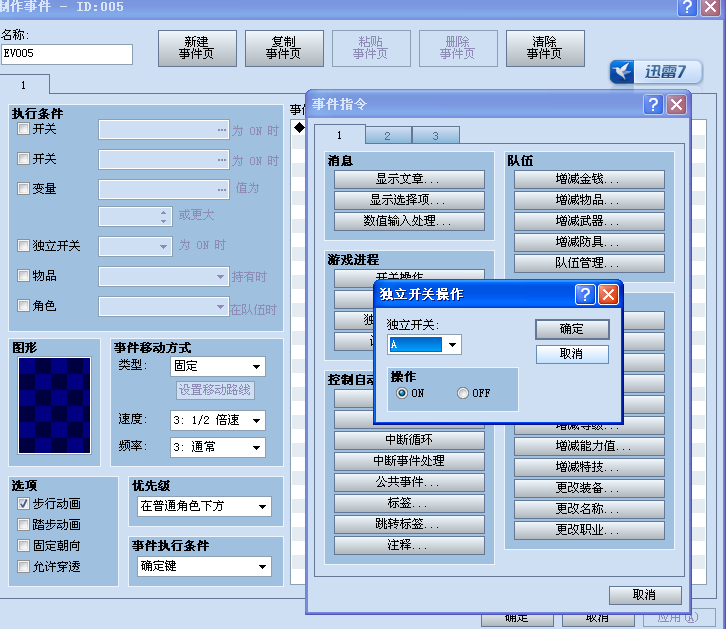726x629 pixels.
Task: Uncheck the 步行动画 option
Action: [x=23, y=503]
